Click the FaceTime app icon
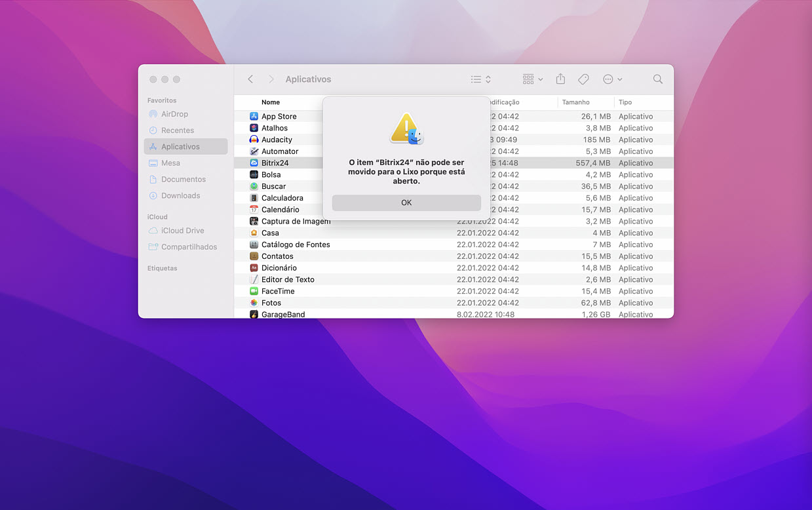Image resolution: width=812 pixels, height=510 pixels. pyautogui.click(x=254, y=291)
